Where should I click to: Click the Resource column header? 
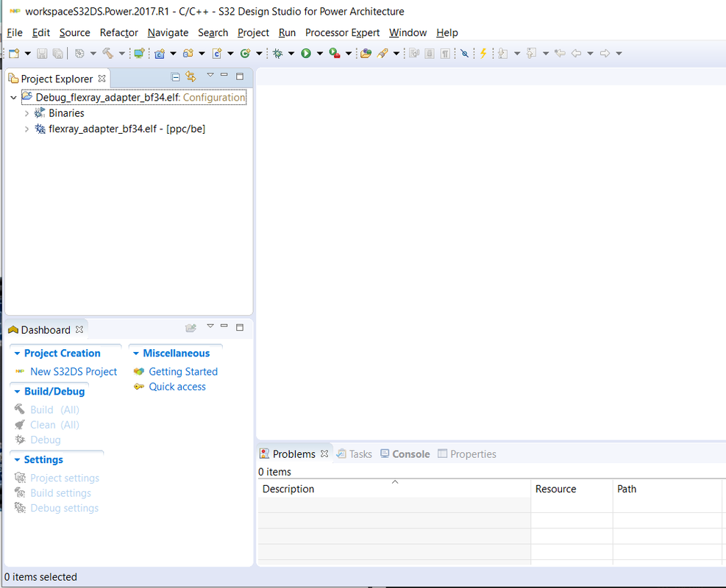point(572,489)
